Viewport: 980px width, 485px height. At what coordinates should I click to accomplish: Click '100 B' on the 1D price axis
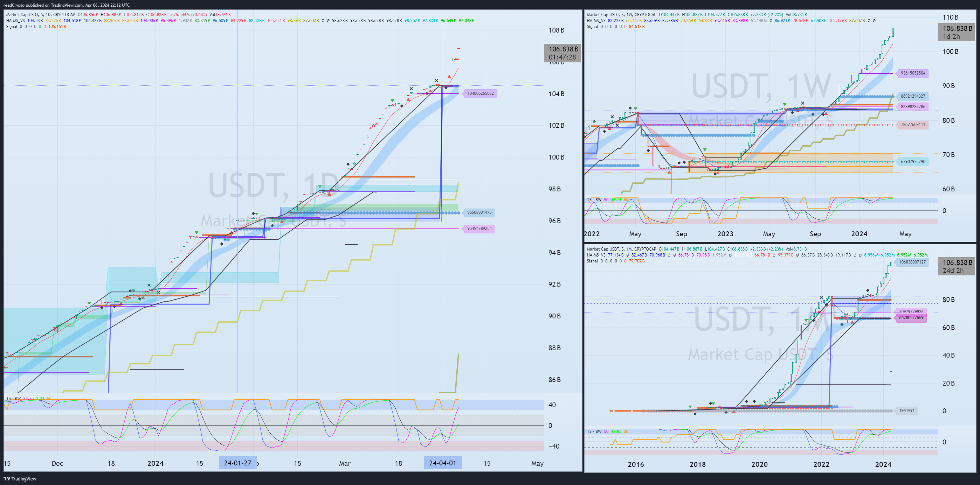(x=556, y=157)
